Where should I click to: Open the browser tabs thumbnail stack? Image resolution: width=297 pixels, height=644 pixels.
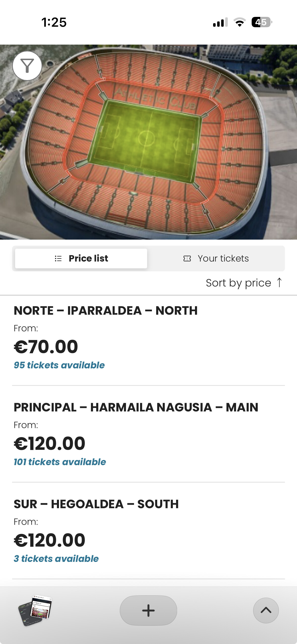coord(35,610)
